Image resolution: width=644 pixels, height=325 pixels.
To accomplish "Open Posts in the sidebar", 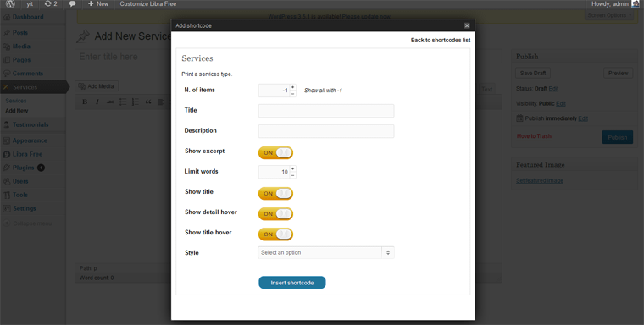I will (x=20, y=32).
